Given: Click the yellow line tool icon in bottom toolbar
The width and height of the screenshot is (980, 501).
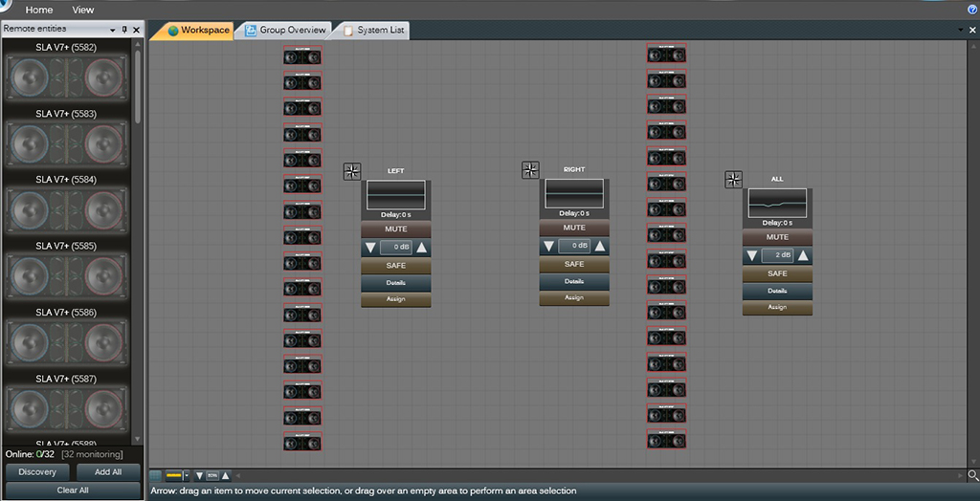Looking at the screenshot, I should point(174,475).
